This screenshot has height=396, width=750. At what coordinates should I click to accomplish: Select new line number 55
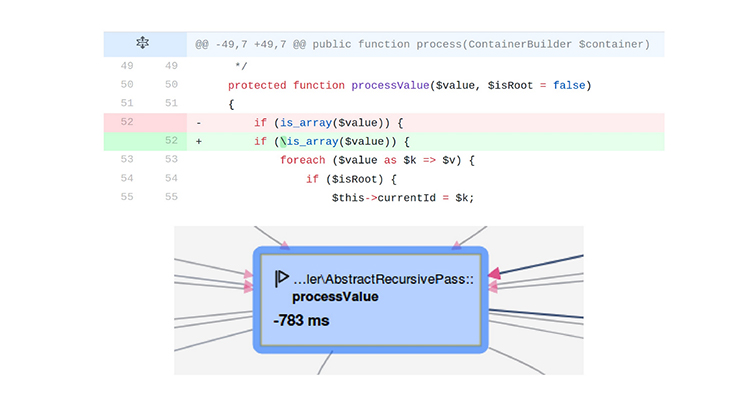[x=171, y=197]
